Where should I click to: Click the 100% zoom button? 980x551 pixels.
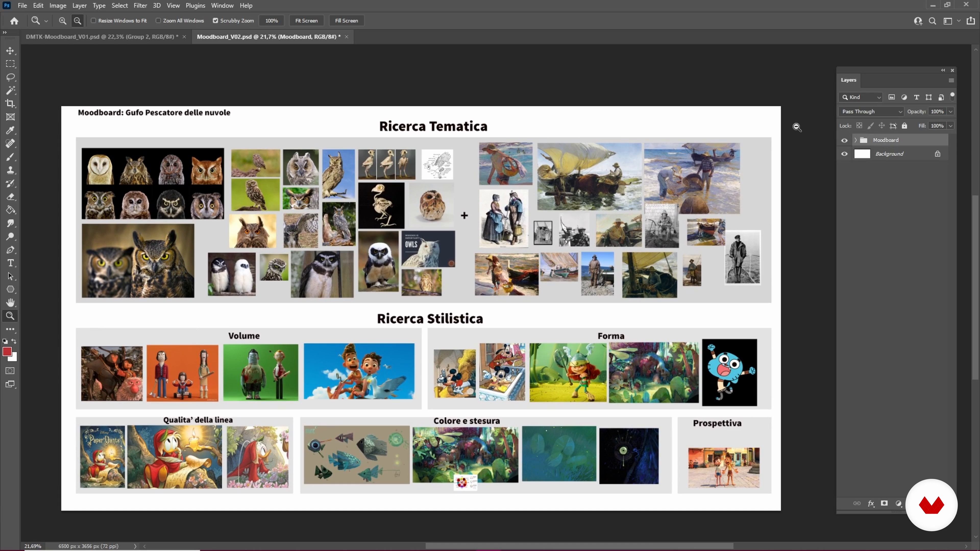click(x=271, y=20)
